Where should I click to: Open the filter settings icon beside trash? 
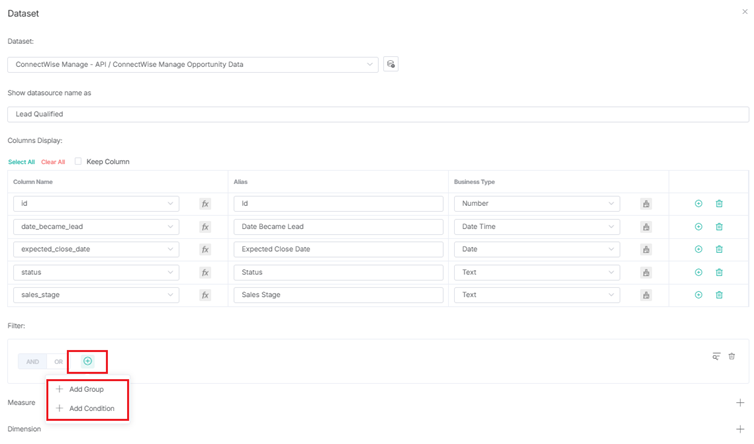pyautogui.click(x=716, y=356)
